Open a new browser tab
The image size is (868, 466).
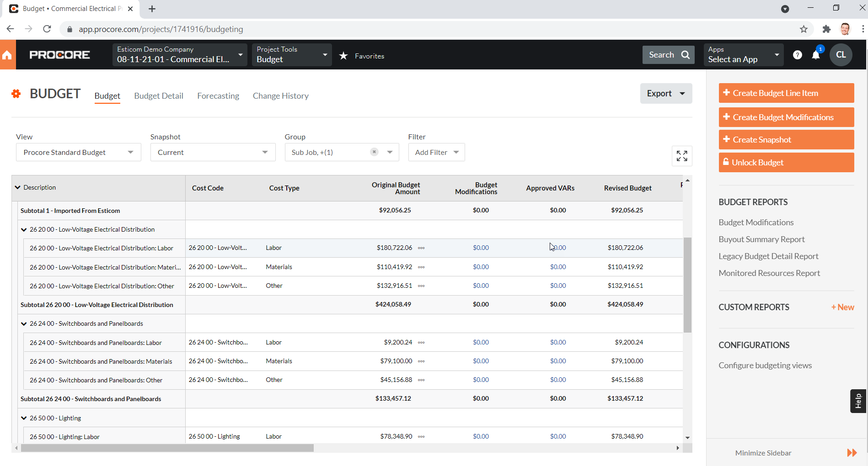(152, 9)
